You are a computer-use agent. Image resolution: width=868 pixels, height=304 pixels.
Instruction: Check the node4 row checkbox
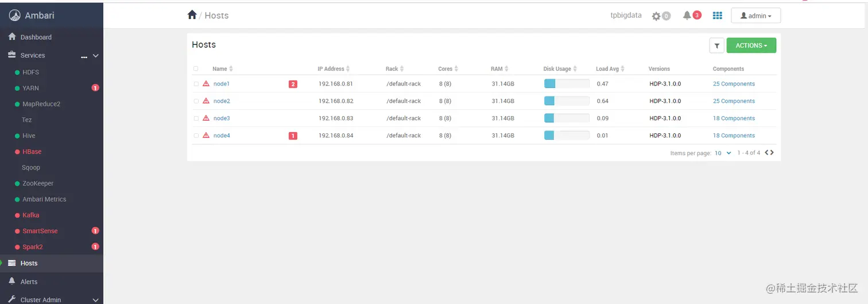point(196,135)
